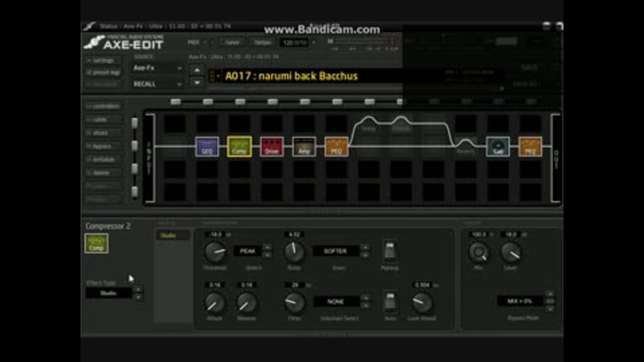Click the Ratio 4.02 value field
Viewport: 644px width, 362px height.
click(x=294, y=235)
